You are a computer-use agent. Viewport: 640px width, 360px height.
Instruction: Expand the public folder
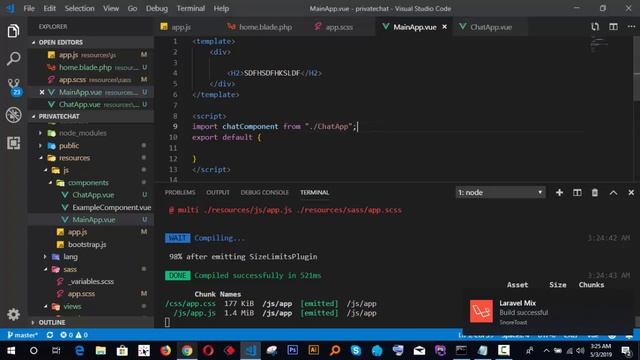click(x=40, y=146)
